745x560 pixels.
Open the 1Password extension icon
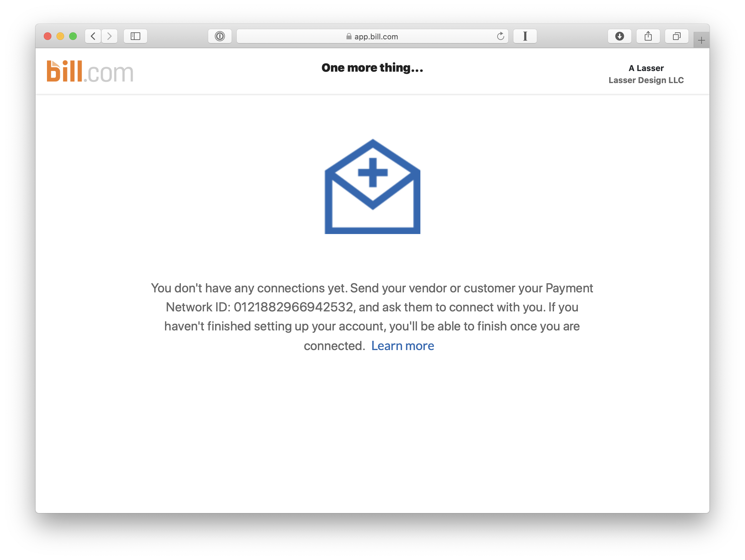click(x=220, y=36)
